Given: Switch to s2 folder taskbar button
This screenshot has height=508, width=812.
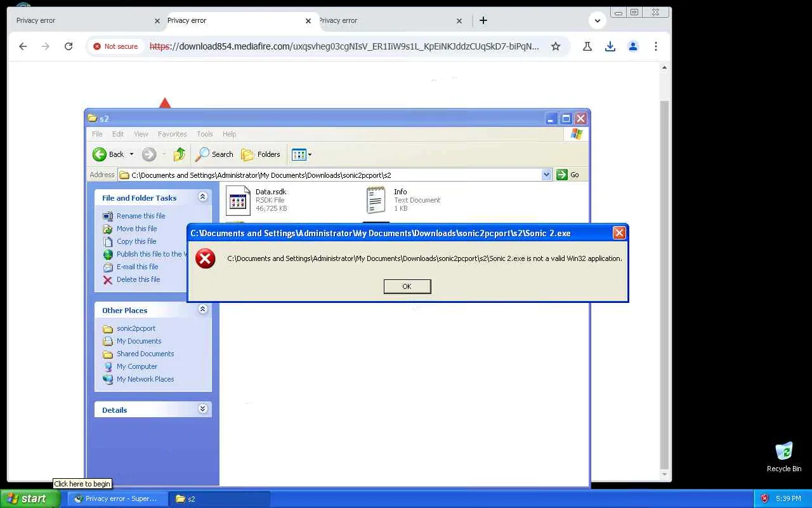Looking at the screenshot, I should click(219, 498).
